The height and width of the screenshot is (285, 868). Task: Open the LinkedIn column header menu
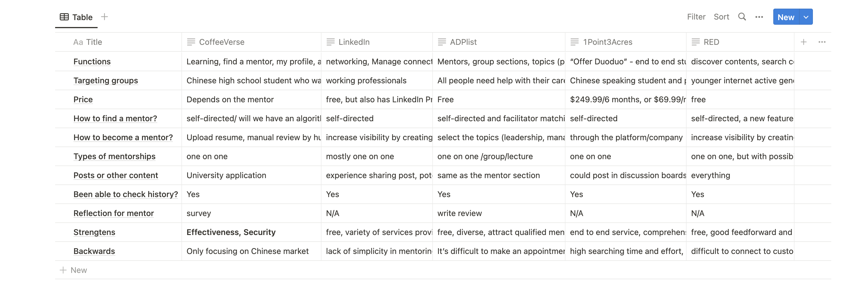(x=354, y=42)
